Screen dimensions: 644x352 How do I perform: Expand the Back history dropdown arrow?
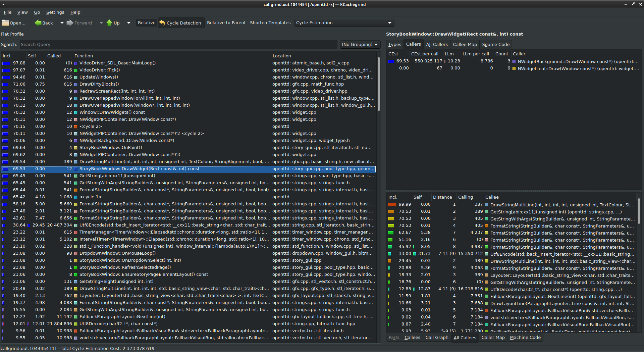point(62,23)
